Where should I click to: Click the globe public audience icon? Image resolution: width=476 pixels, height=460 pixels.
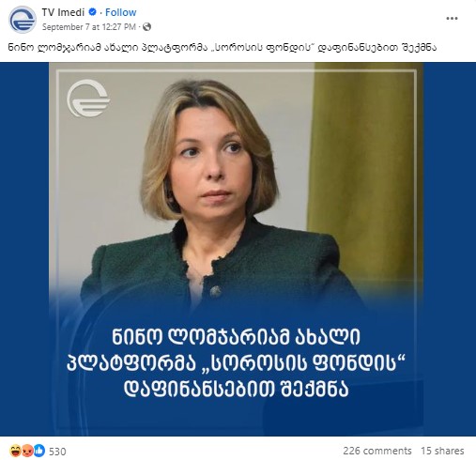point(146,27)
